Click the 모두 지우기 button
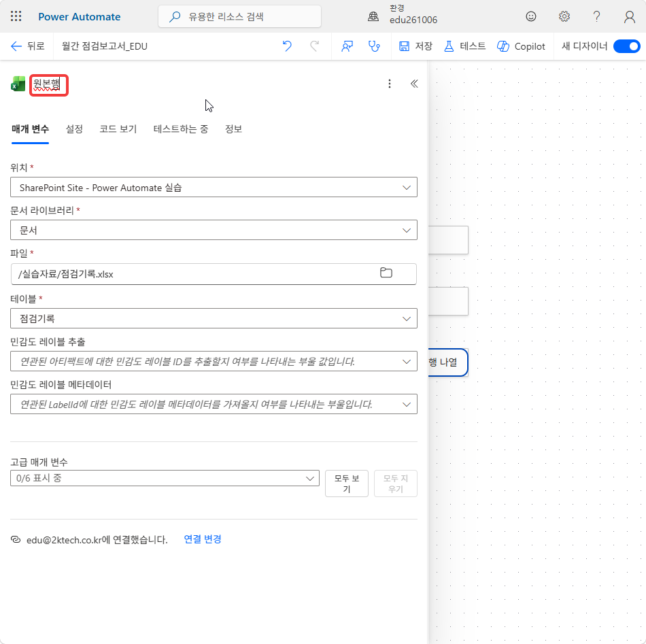 coord(396,484)
